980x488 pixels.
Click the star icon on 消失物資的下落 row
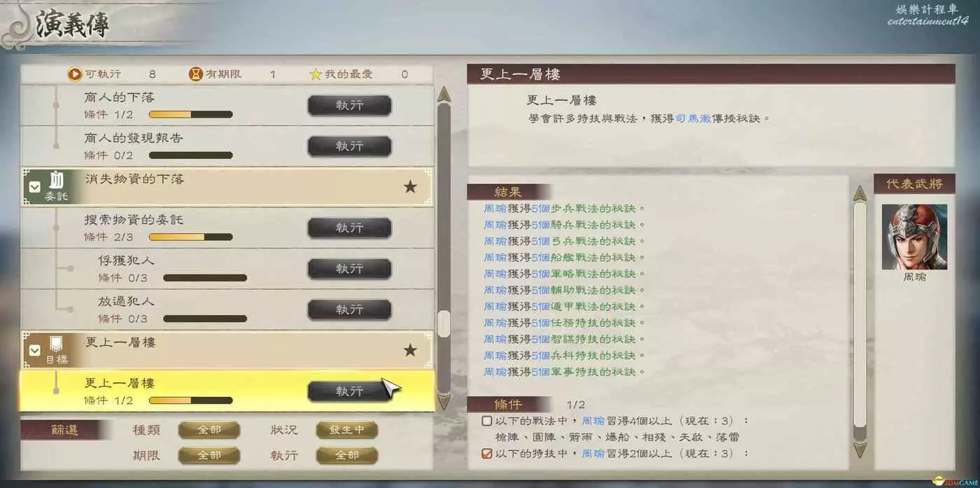[410, 187]
